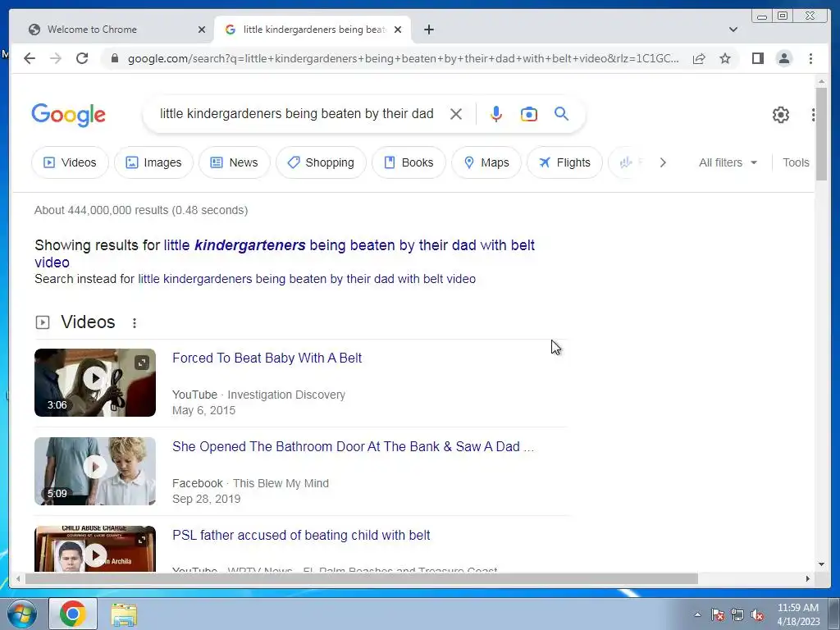The height and width of the screenshot is (630, 840).
Task: Click the horizontal scrollbar thumb
Action: pyautogui.click(x=362, y=578)
